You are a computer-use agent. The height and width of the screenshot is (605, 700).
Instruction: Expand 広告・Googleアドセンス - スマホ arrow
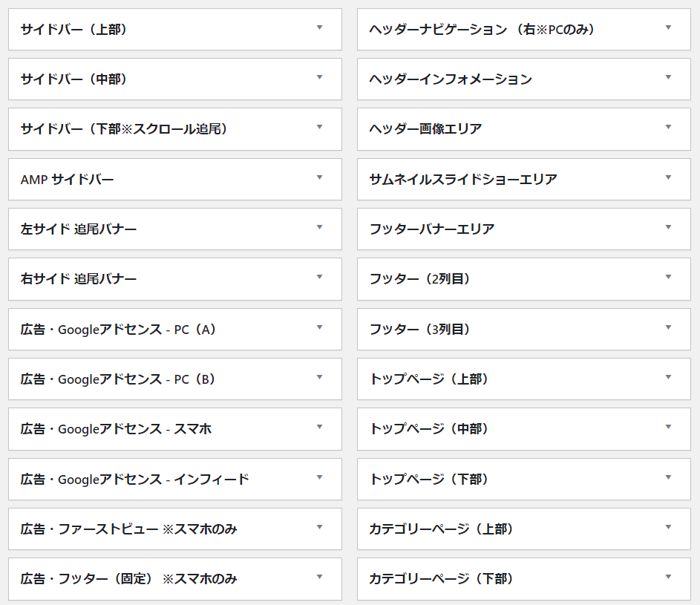pyautogui.click(x=320, y=428)
